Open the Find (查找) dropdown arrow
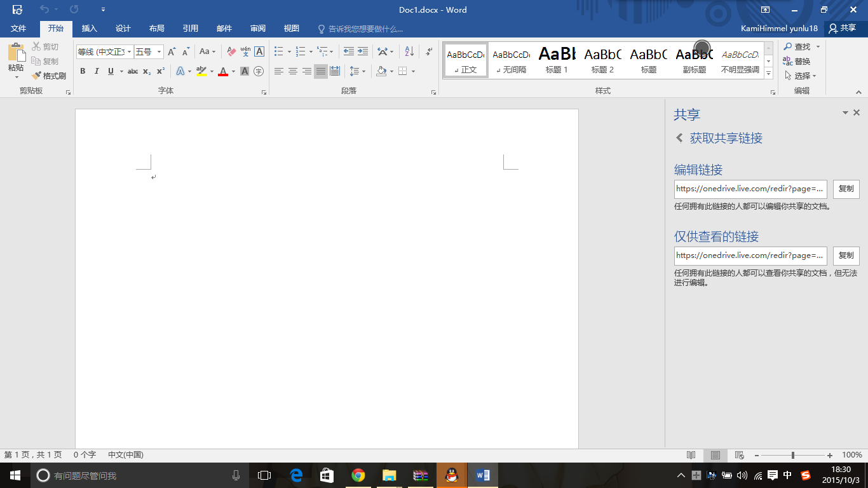The image size is (868, 488). pos(818,46)
